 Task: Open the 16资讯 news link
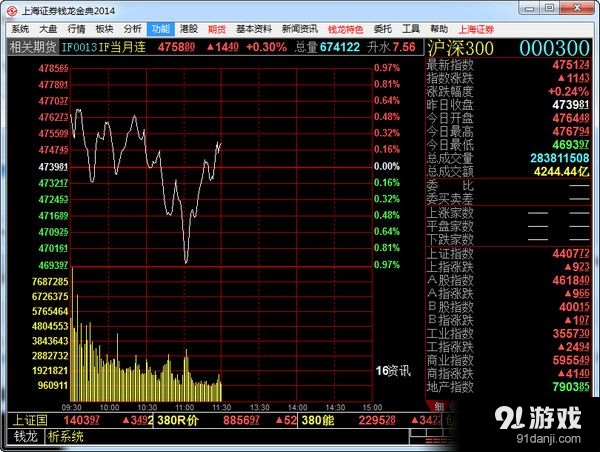tap(393, 370)
